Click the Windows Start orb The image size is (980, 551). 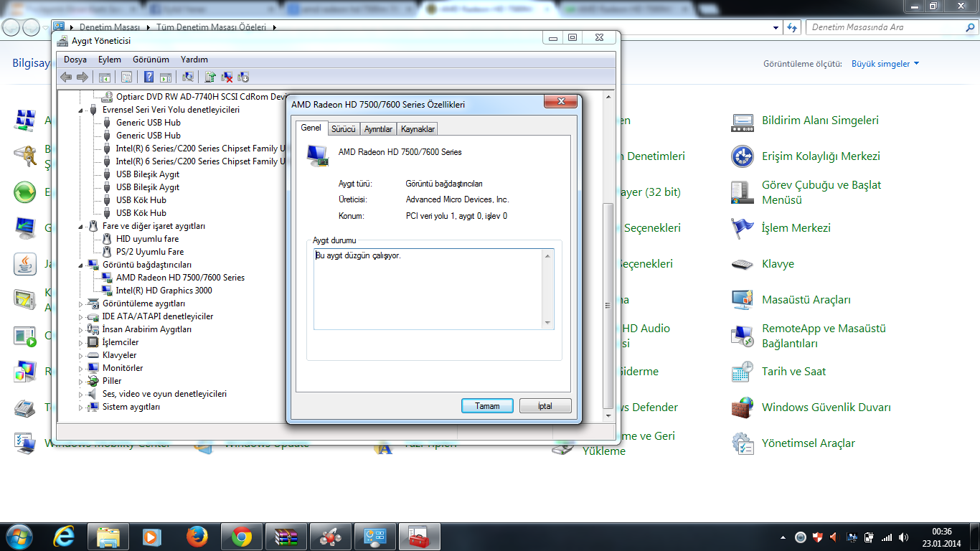point(19,537)
